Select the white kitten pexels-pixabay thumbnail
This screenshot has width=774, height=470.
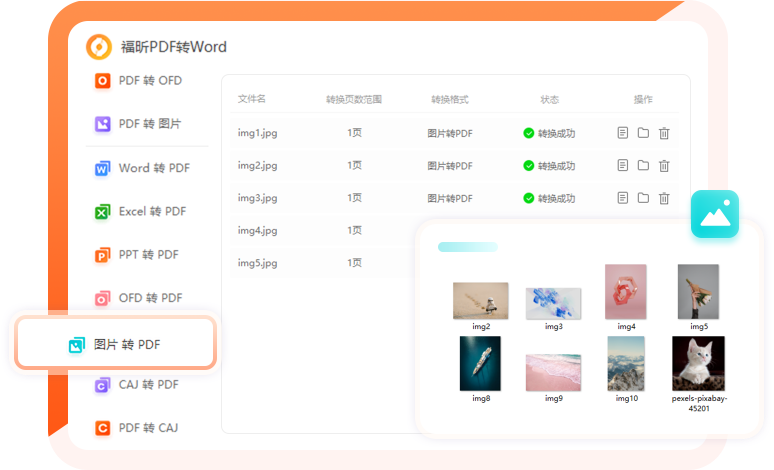pyautogui.click(x=699, y=363)
